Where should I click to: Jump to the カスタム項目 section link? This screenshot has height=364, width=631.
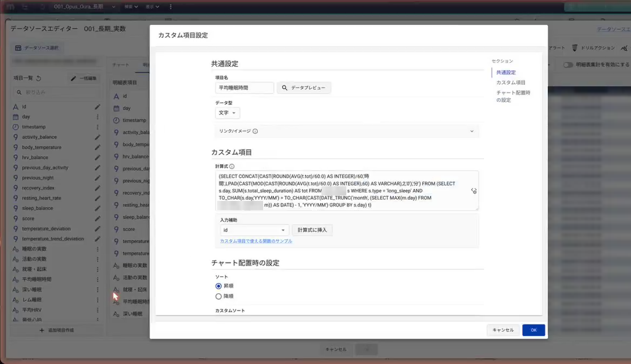pos(511,83)
